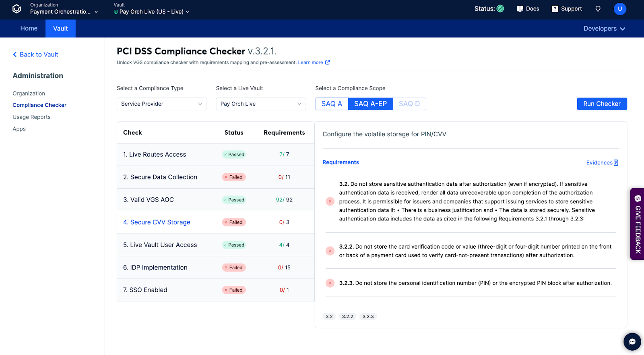Click the 3.2 requirement tag
The image size is (644, 355).
pyautogui.click(x=329, y=317)
